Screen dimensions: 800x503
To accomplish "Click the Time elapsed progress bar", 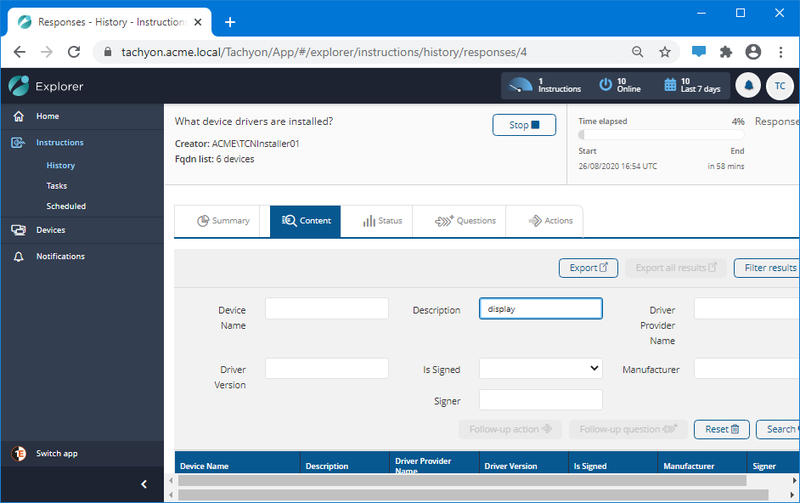I will coord(661,135).
